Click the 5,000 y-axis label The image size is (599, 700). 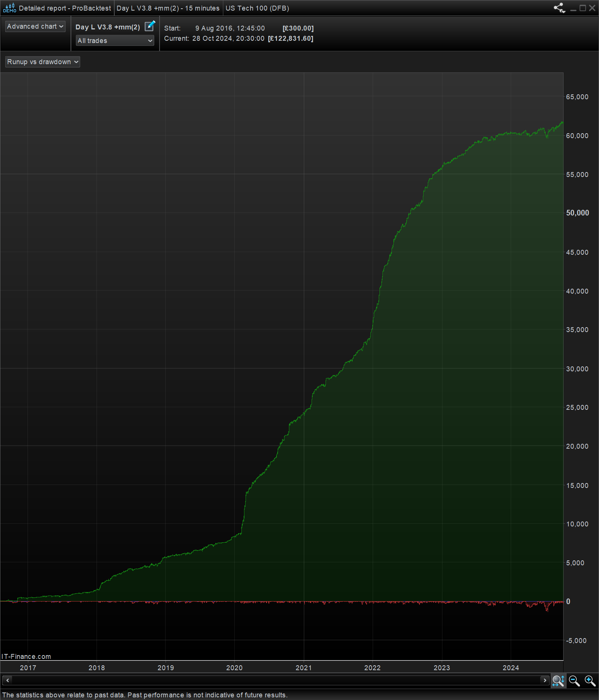pyautogui.click(x=575, y=563)
